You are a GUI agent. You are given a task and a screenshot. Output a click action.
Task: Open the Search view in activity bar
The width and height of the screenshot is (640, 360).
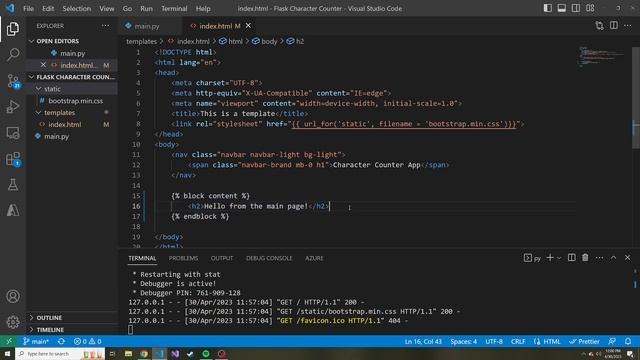pyautogui.click(x=13, y=55)
